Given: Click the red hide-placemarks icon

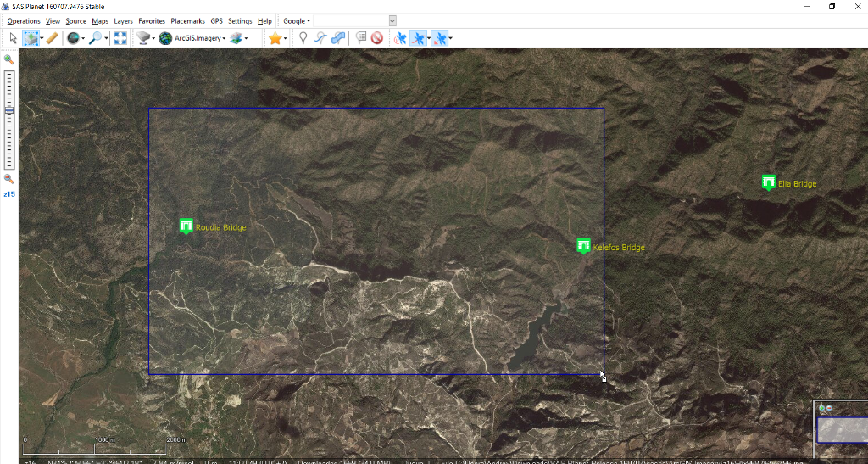Looking at the screenshot, I should pyautogui.click(x=377, y=38).
